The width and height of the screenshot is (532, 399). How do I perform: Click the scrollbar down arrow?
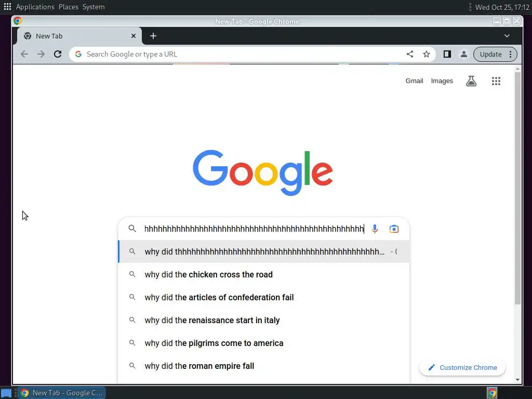(x=517, y=380)
